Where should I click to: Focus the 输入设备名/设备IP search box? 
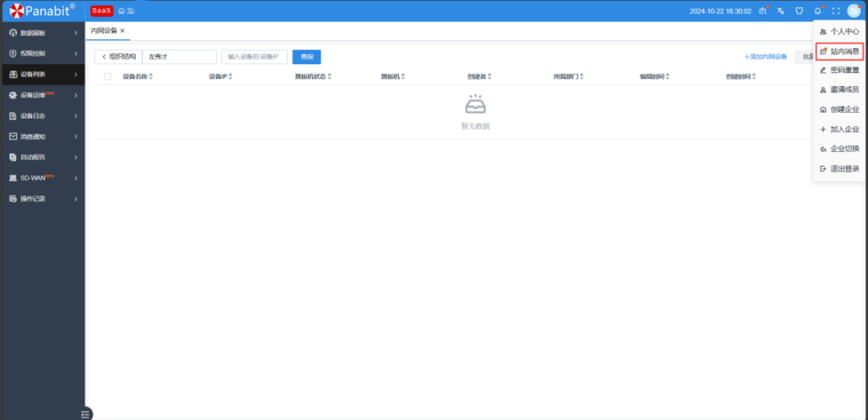point(254,57)
